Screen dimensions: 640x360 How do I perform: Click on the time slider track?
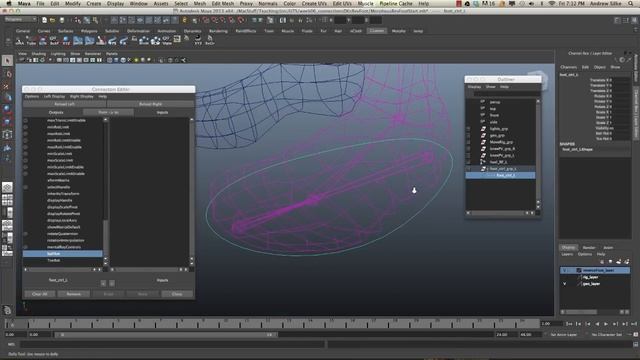point(273,324)
